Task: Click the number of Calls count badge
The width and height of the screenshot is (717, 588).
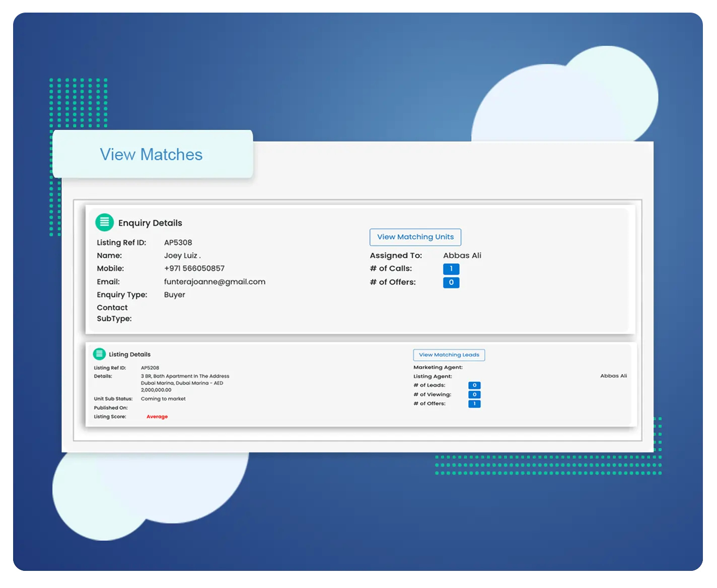Action: (451, 269)
